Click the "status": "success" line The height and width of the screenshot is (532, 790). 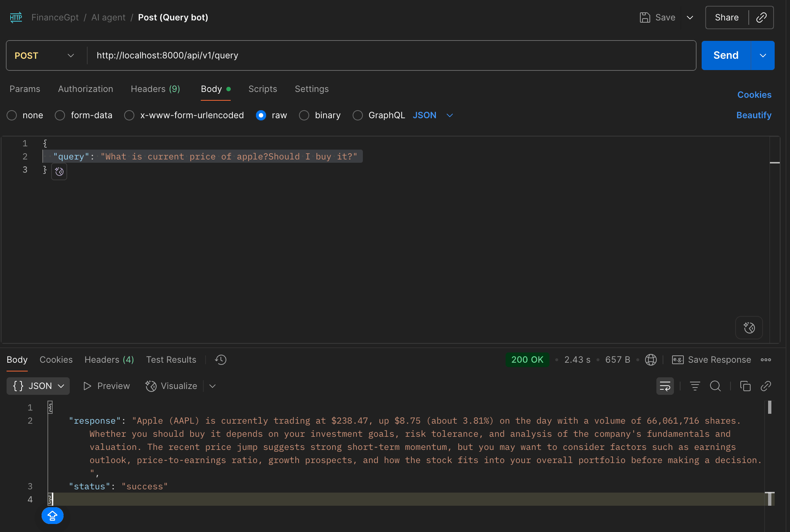118,486
